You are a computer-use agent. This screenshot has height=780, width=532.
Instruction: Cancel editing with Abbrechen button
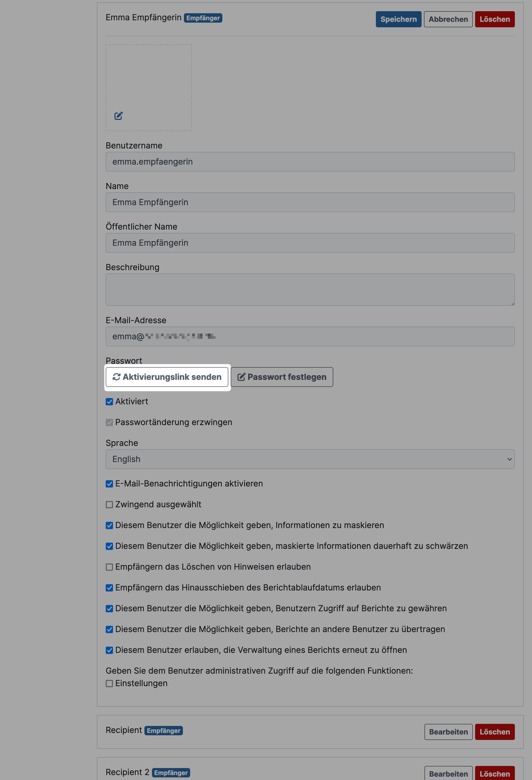pos(448,19)
